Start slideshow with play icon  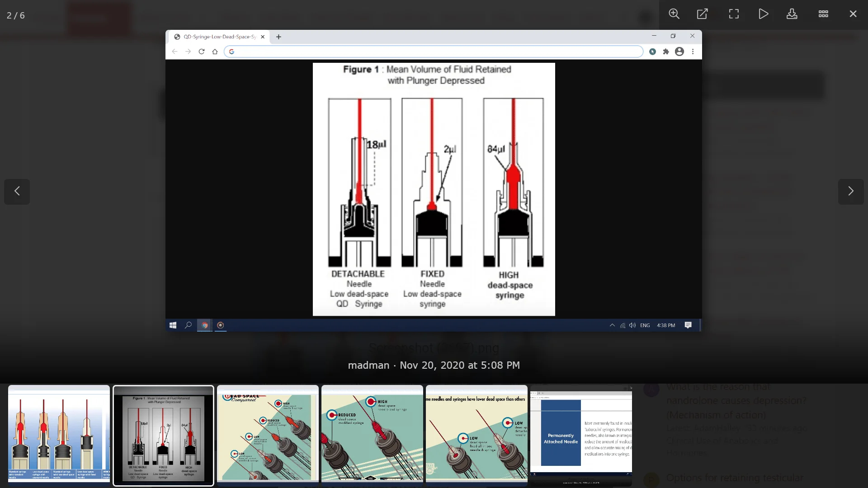click(x=763, y=14)
